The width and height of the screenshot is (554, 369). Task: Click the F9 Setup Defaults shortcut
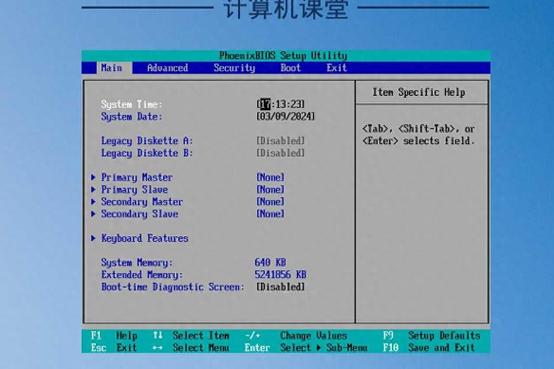coord(432,335)
